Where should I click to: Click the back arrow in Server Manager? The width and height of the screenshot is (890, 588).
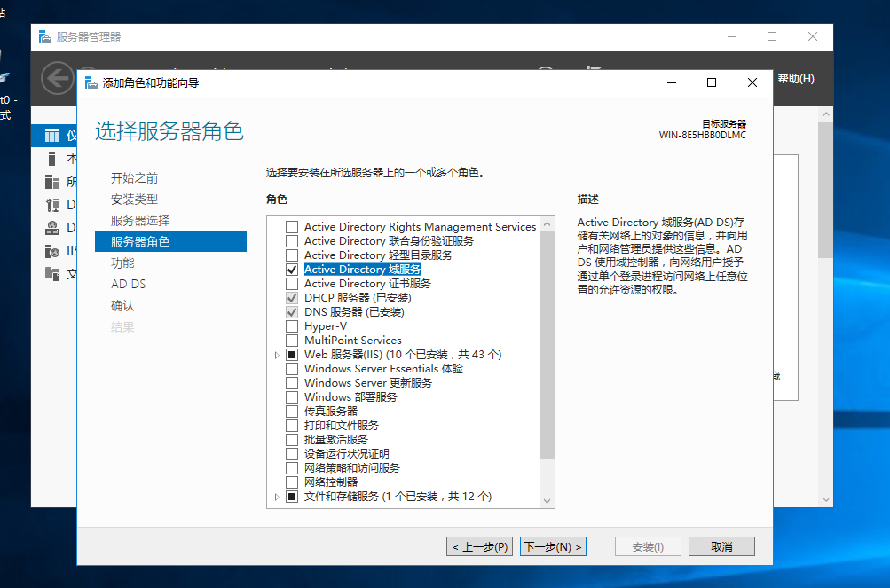click(56, 78)
